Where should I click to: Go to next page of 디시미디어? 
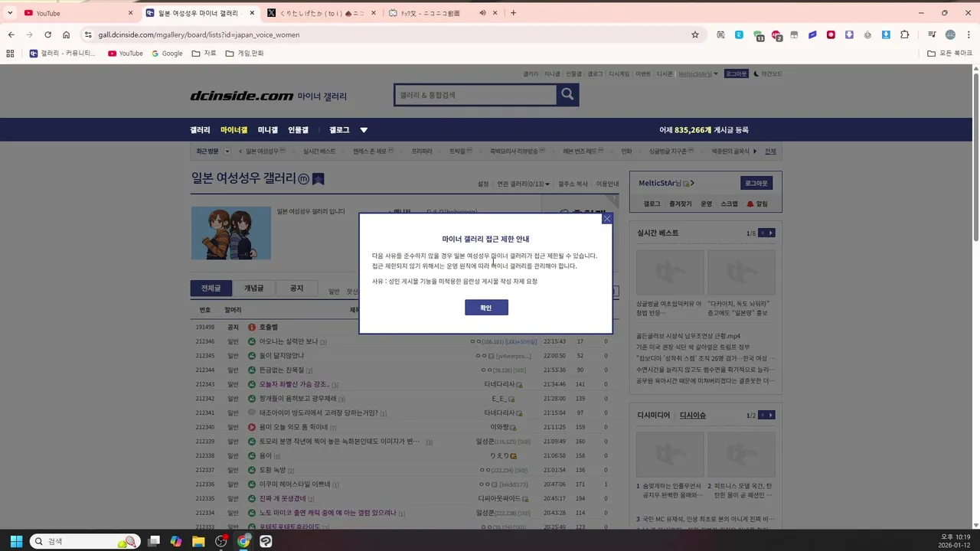coord(771,415)
